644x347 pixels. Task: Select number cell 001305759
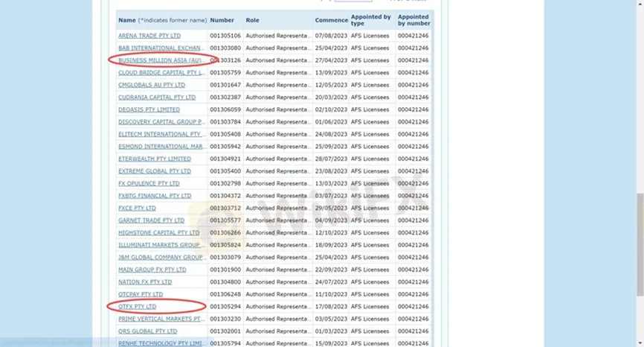point(225,73)
